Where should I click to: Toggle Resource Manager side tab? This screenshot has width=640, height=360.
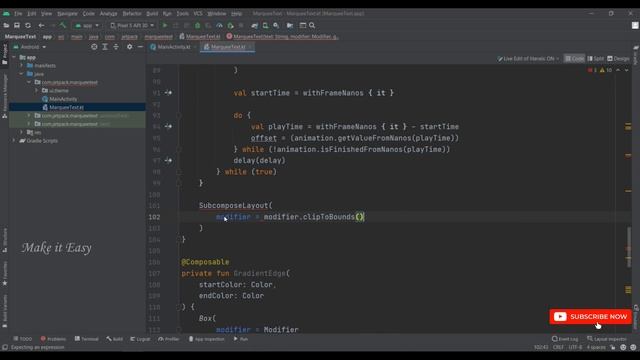pos(4,96)
